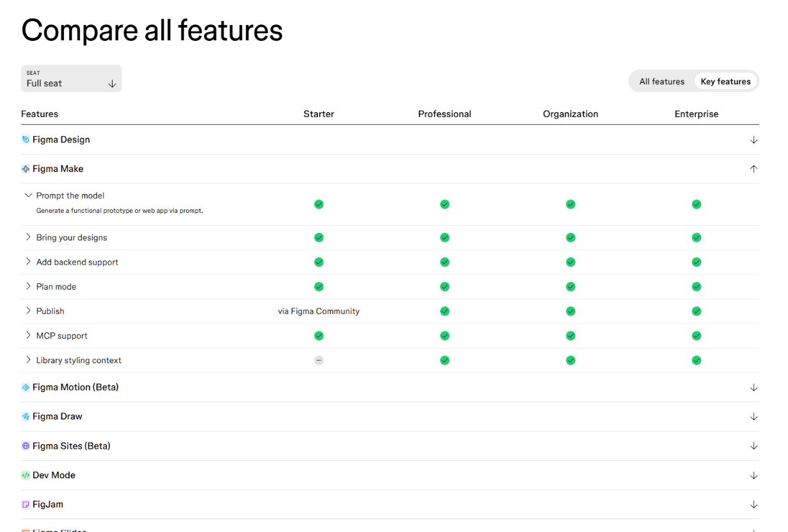Screen dimensions: 788x532
Task: Click Enterprise checkmark for MCP support
Action: tap(697, 336)
